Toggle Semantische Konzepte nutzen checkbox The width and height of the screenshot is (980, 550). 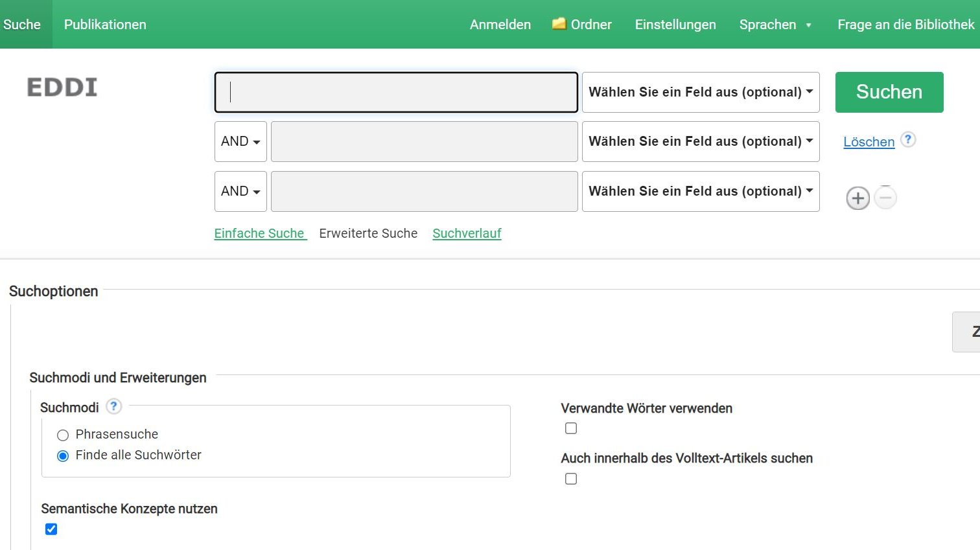coord(51,529)
